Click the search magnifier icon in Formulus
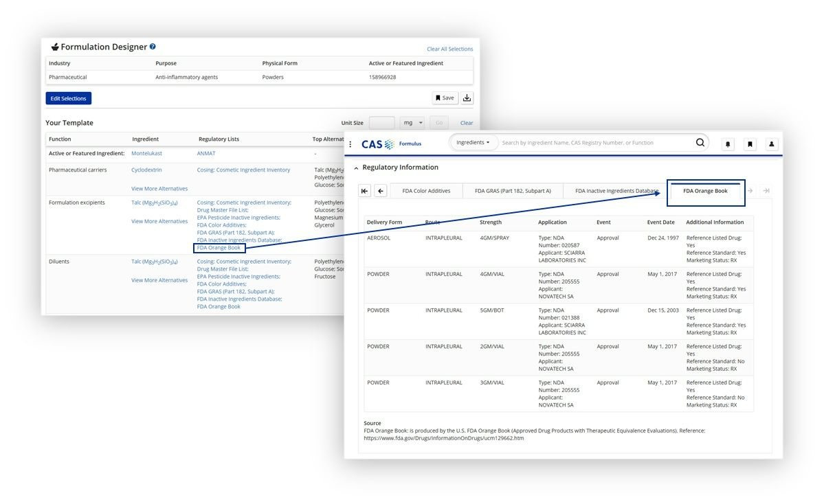Screen dimensions: 824x504 (x=700, y=142)
